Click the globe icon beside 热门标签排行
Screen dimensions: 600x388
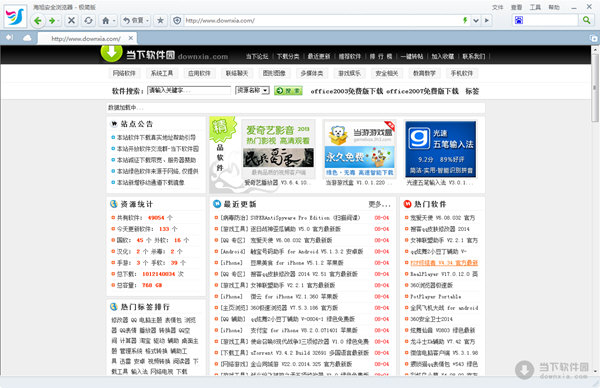click(114, 306)
